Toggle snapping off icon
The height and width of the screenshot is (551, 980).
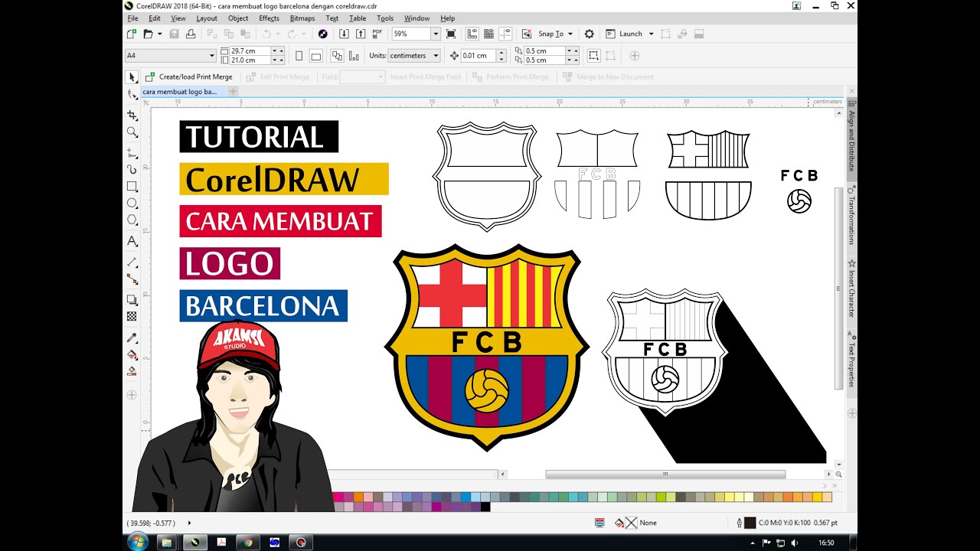[527, 34]
